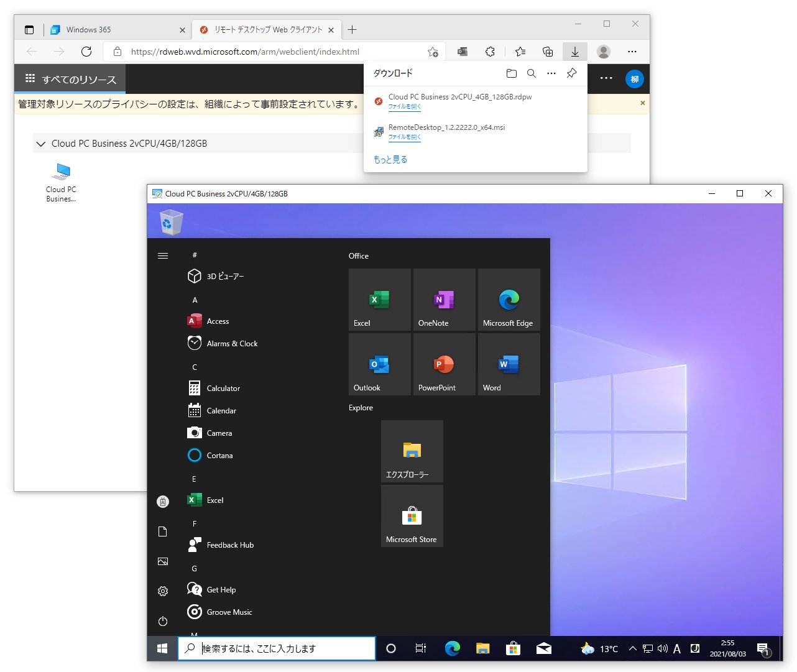Open file link under the .rdpw download
The image size is (797, 672).
click(x=405, y=106)
